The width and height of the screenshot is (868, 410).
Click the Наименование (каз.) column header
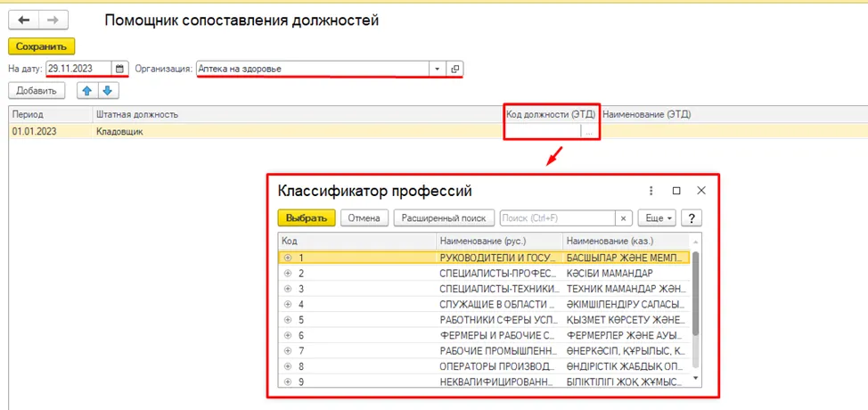tap(626, 242)
